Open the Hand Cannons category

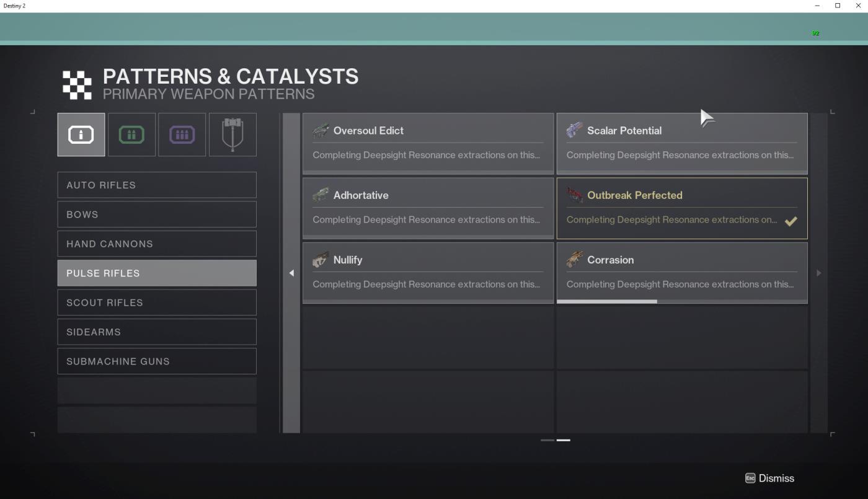click(157, 244)
